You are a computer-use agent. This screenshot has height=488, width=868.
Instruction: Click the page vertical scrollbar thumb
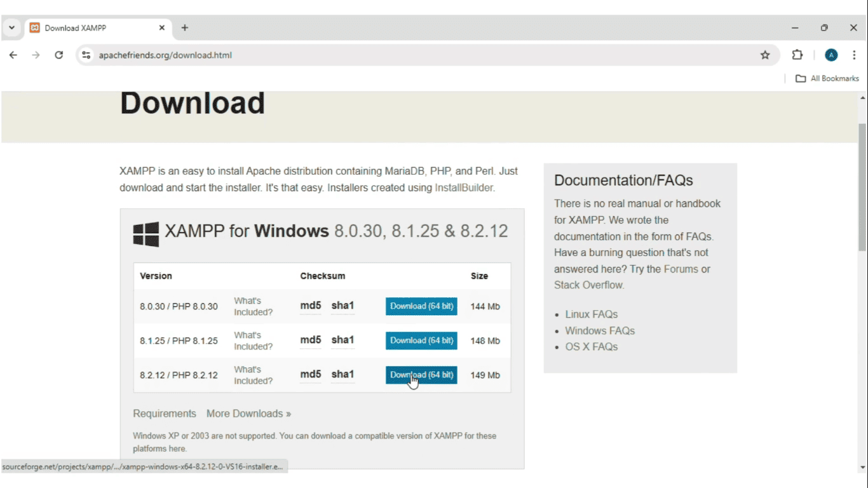click(x=862, y=187)
